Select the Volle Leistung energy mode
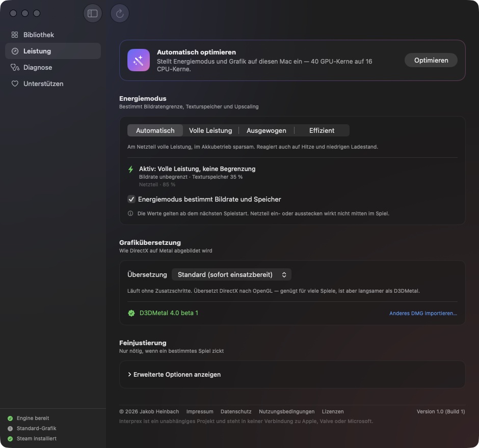Screen dimensions: 479x448 [210, 131]
